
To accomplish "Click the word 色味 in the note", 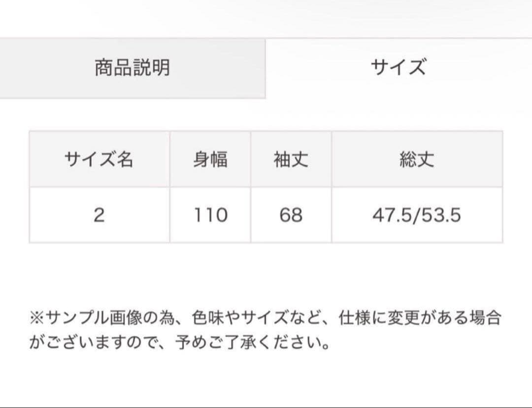I will tap(208, 318).
